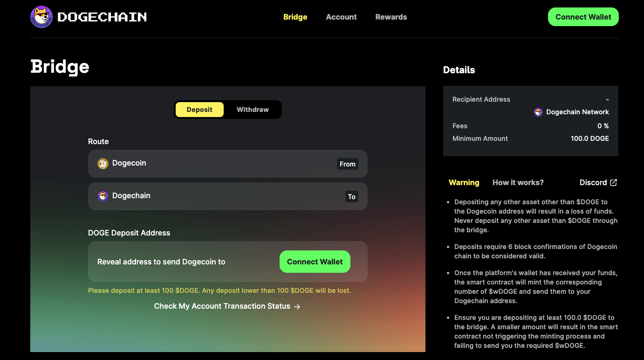Click the Dogechain shiba logo icon
Screen dimensions: 644x360
tap(41, 17)
